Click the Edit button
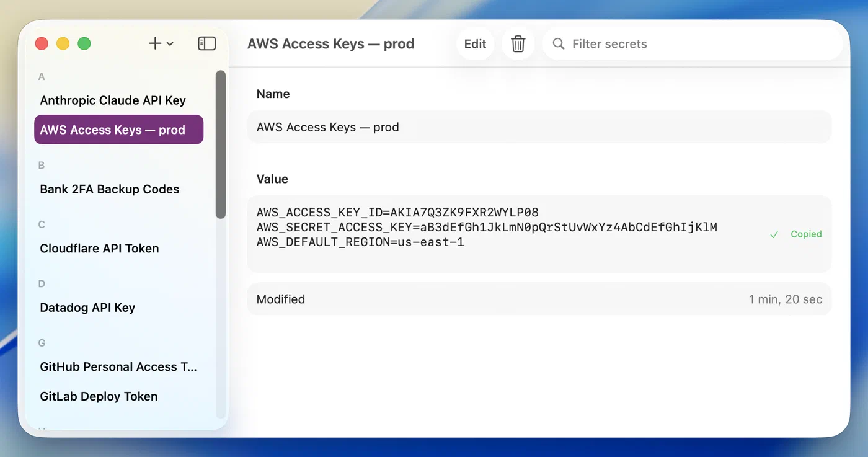Screen dimensions: 868x457 pos(475,44)
